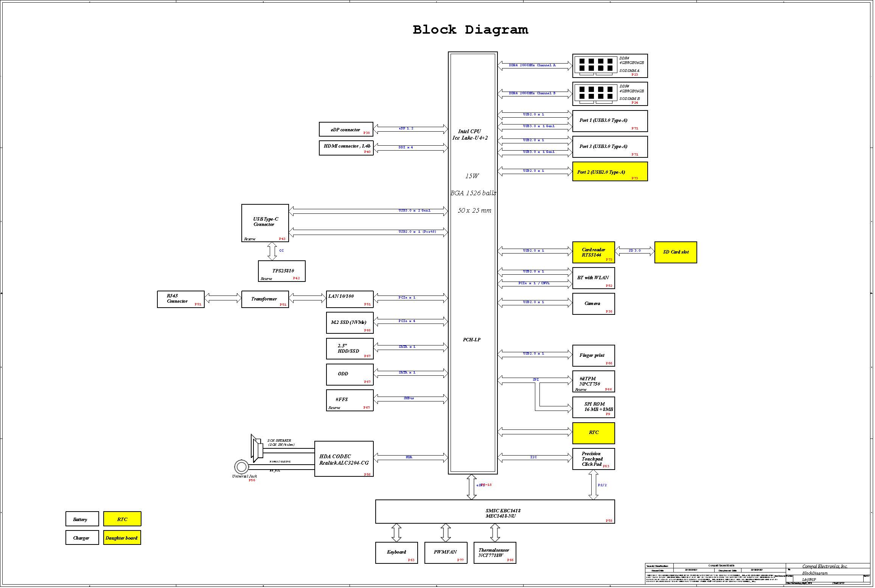Click the Card reader RTS5144 block

594,253
